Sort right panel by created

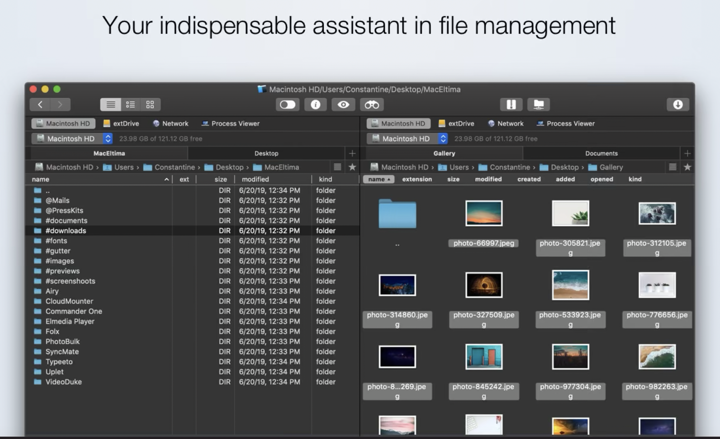[529, 179]
